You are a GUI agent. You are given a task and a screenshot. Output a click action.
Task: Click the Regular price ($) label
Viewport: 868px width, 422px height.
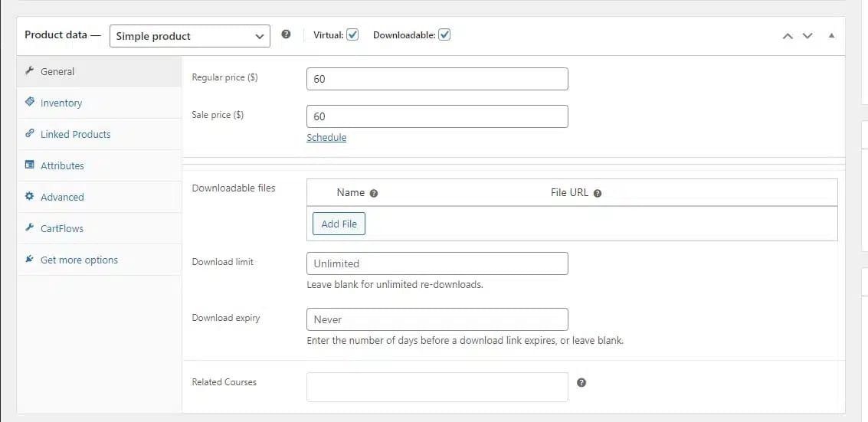224,77
